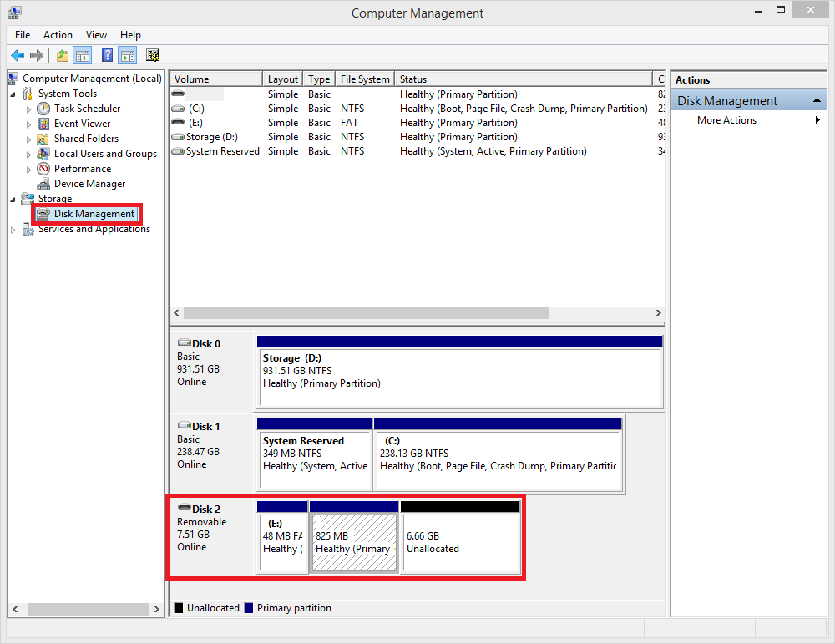The image size is (835, 644).
Task: Open Device Manager in the tree
Action: 89,184
